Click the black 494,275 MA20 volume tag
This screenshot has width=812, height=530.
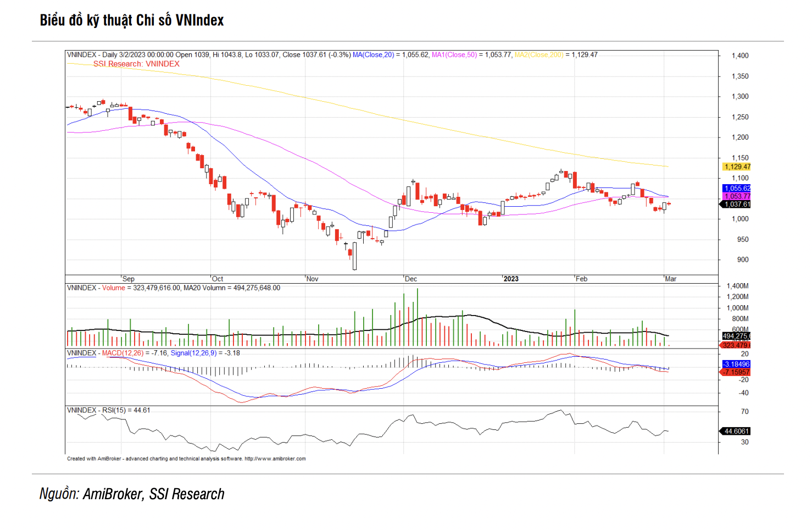[736, 336]
